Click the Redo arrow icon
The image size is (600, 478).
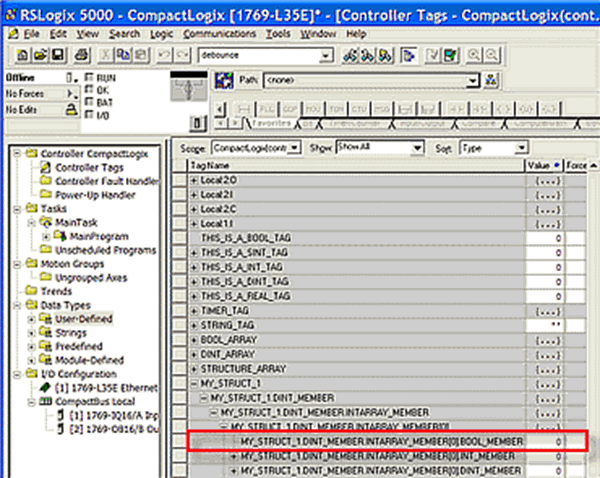(x=183, y=55)
